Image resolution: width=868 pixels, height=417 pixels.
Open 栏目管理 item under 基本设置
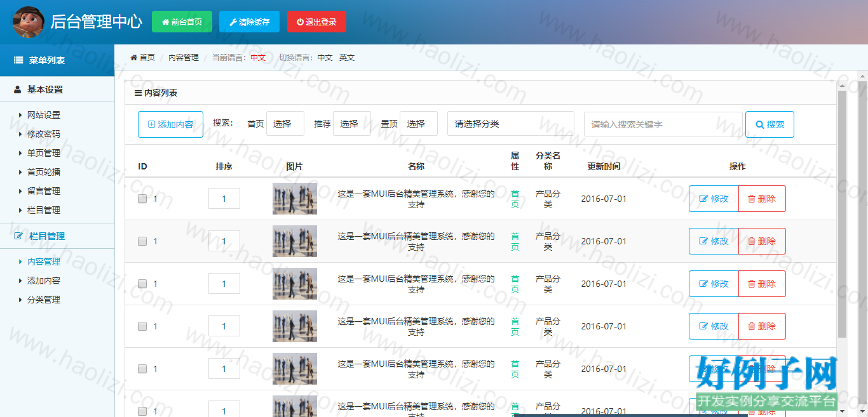[x=44, y=210]
